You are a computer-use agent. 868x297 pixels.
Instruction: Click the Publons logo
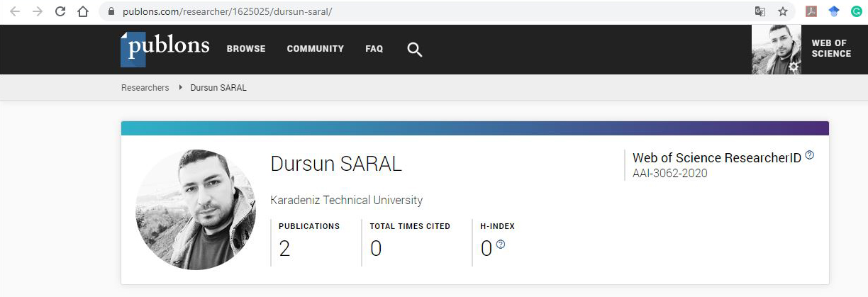165,48
